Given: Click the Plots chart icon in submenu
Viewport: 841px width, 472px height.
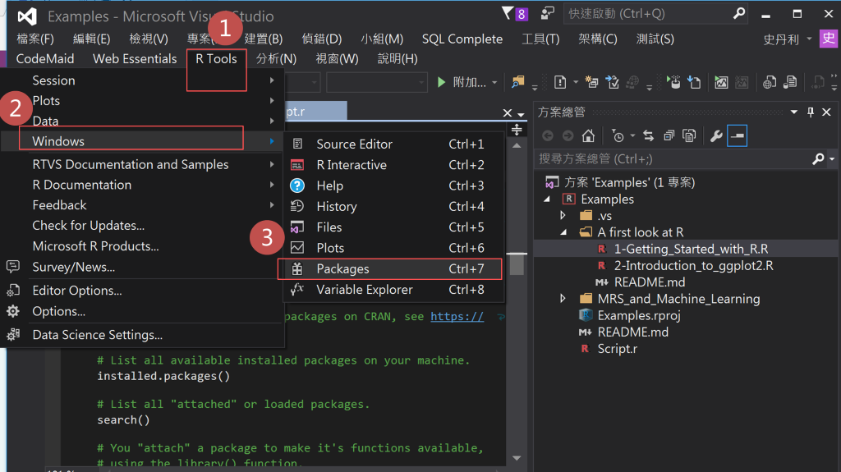Looking at the screenshot, I should click(297, 247).
